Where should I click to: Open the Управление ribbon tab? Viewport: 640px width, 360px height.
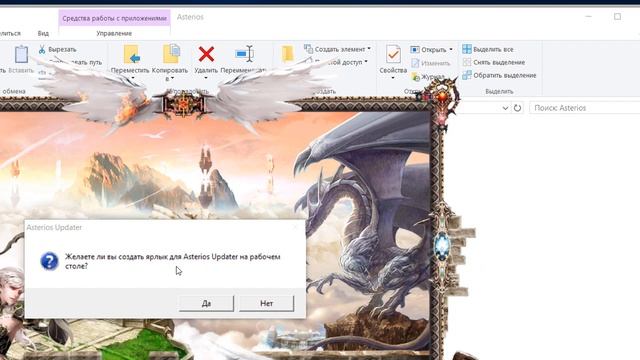[114, 33]
